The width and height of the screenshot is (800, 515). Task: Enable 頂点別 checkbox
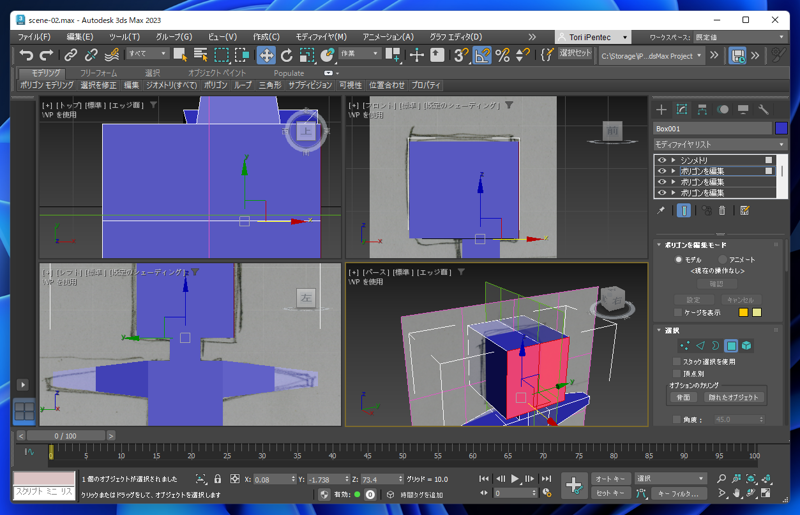(x=677, y=374)
